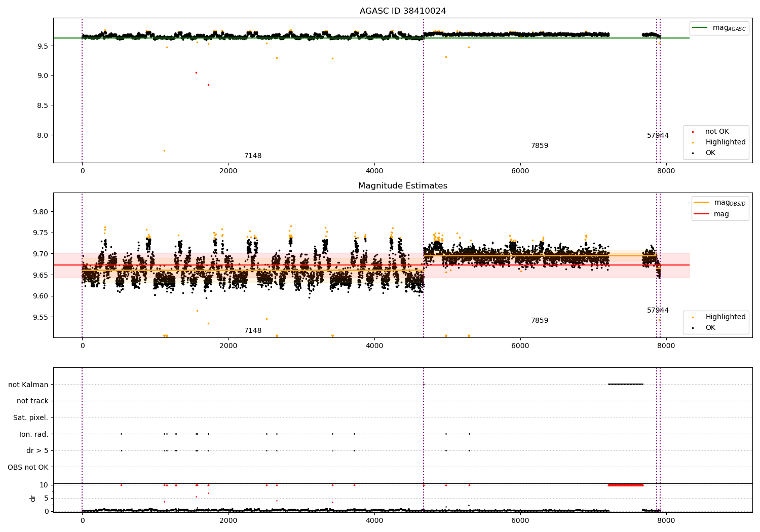Click x-axis tick '2000' under top plot
760x532 pixels.
[x=229, y=171]
